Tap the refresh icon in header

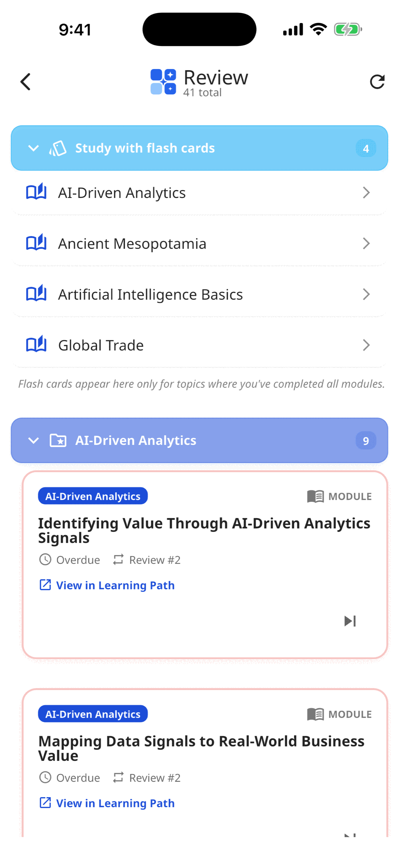377,81
